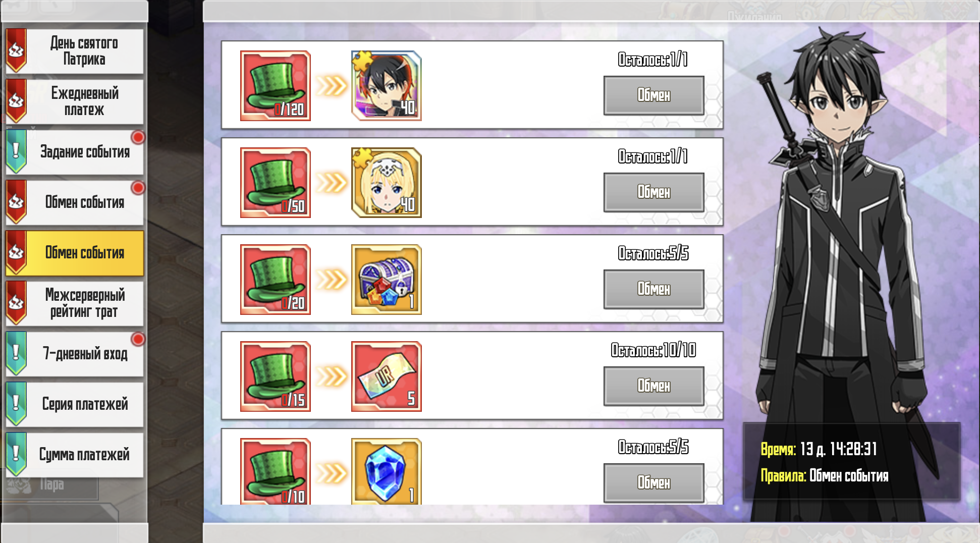
Task: Select the Kirito character reward icon
Action: pos(387,86)
